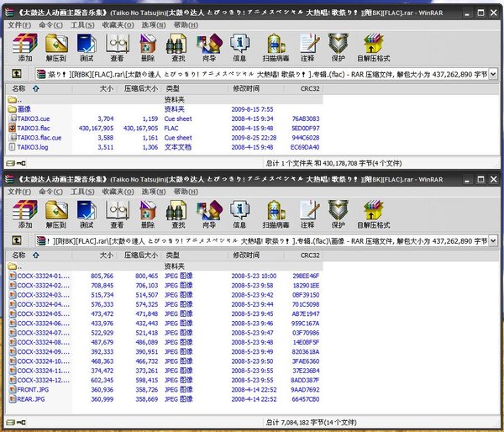Select the parent folder row in bottom window
The image size is (504, 432).
pos(165,266)
